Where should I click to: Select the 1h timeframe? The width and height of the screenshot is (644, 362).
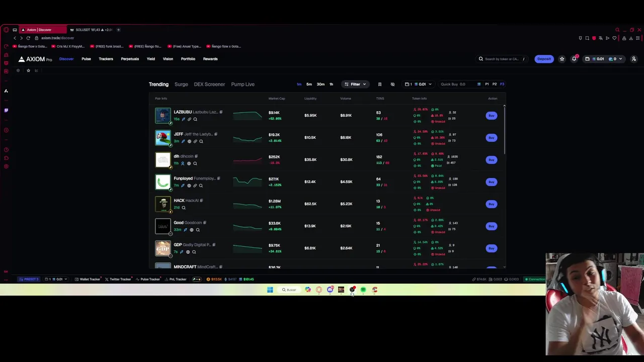pyautogui.click(x=331, y=84)
